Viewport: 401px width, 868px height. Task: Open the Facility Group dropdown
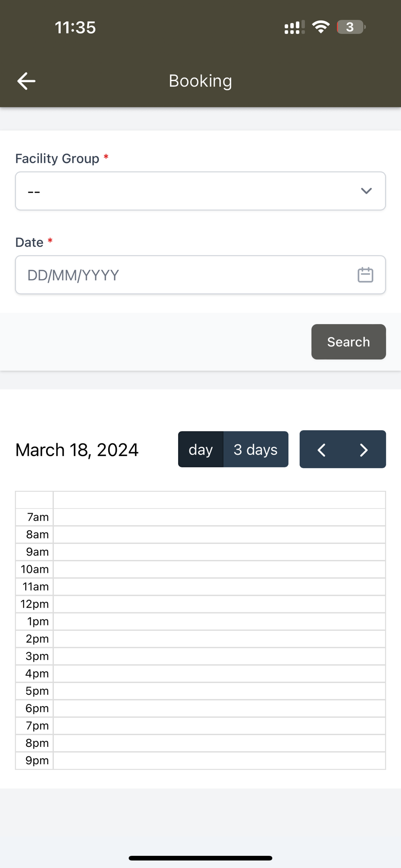click(191, 191)
